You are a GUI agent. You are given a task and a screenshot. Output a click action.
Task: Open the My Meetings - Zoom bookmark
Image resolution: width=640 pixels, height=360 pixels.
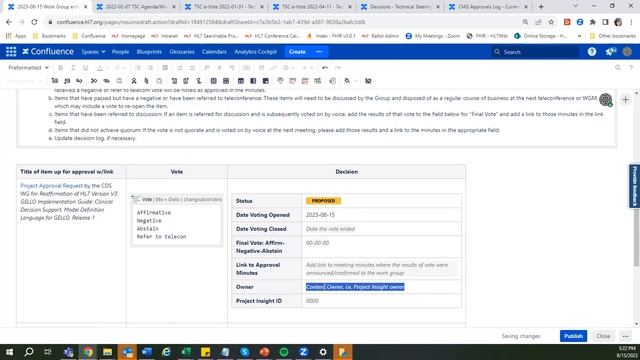[x=433, y=36]
